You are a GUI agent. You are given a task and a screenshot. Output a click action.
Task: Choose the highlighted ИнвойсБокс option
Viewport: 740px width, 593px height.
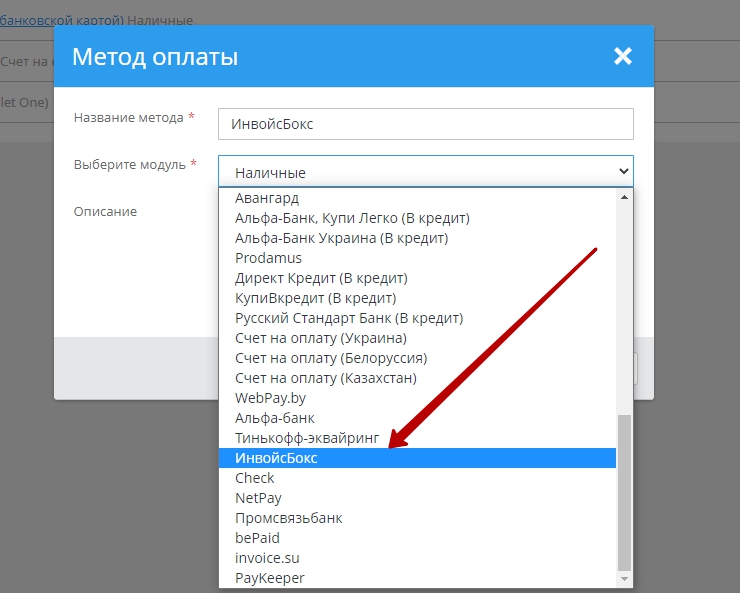(275, 458)
